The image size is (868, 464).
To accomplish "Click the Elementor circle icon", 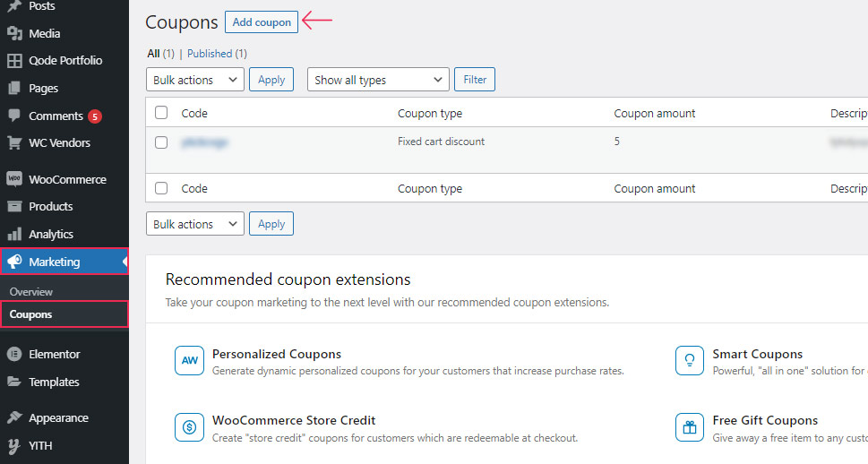I will pyautogui.click(x=14, y=354).
